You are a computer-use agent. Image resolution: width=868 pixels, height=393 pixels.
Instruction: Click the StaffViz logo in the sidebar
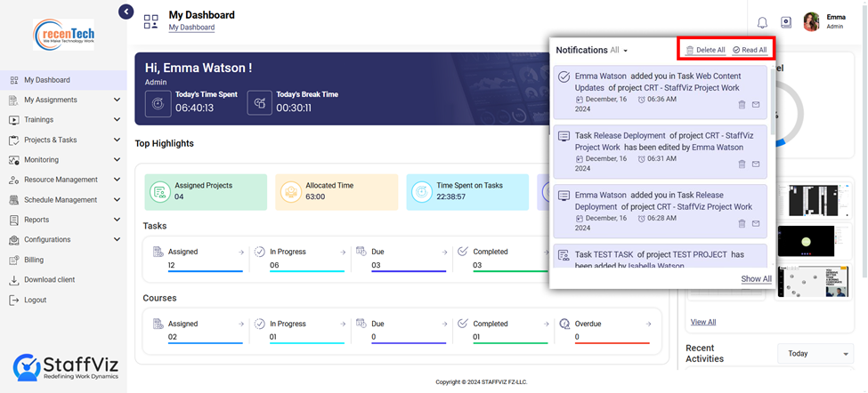65,367
